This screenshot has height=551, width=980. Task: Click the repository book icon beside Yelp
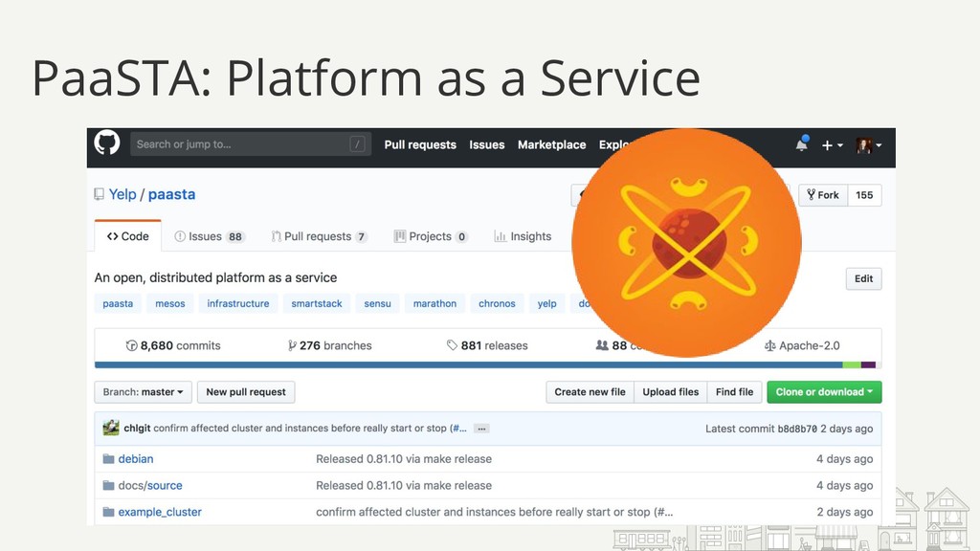point(99,194)
